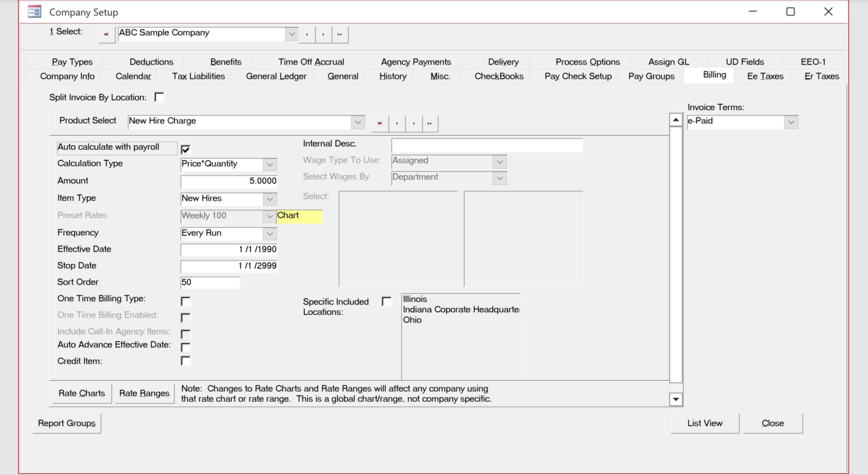
Task: Open the Frequency dropdown list
Action: pos(270,233)
